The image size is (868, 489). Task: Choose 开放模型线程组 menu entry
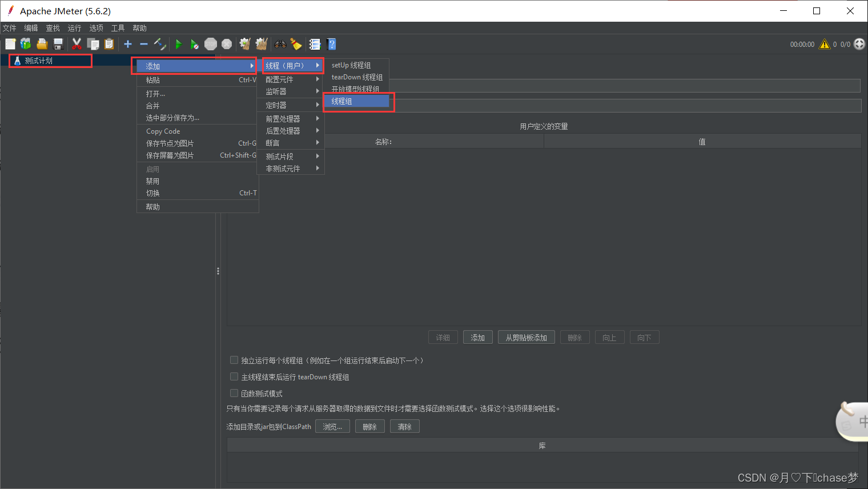click(x=357, y=89)
